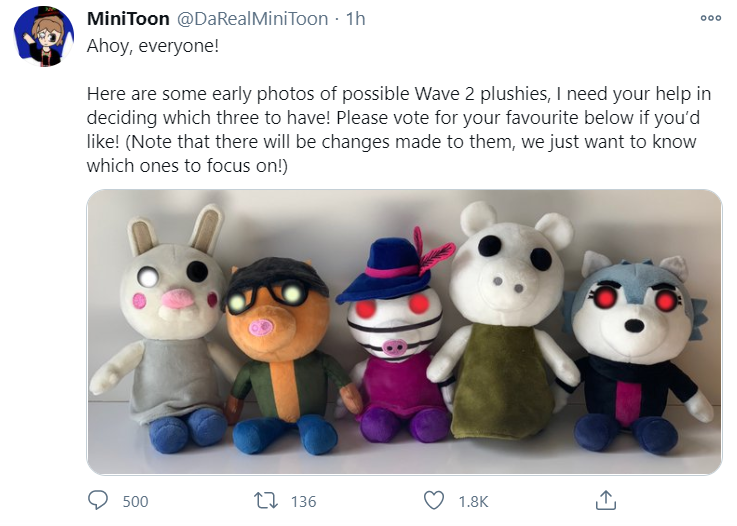Click the reply speech bubble icon
The image size is (737, 526).
(x=98, y=501)
